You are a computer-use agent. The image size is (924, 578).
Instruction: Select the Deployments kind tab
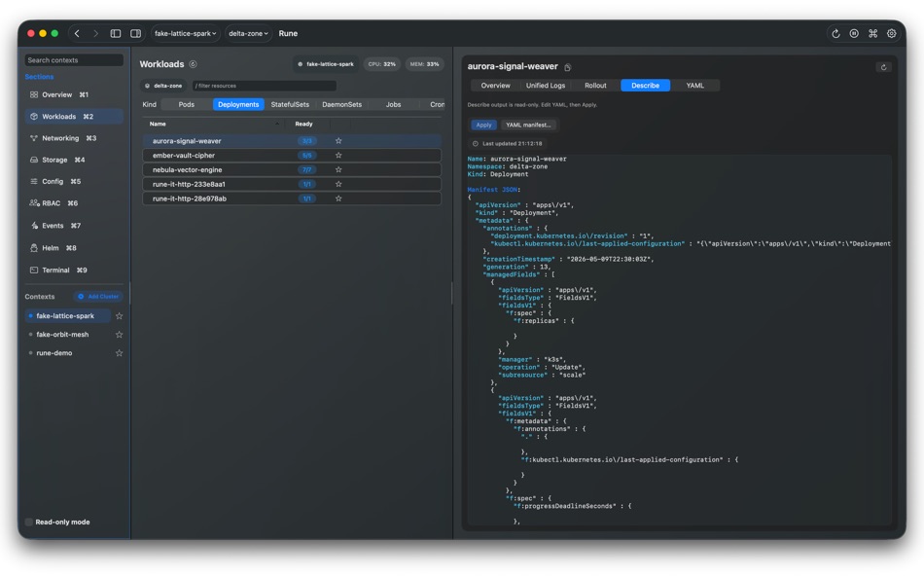(238, 104)
